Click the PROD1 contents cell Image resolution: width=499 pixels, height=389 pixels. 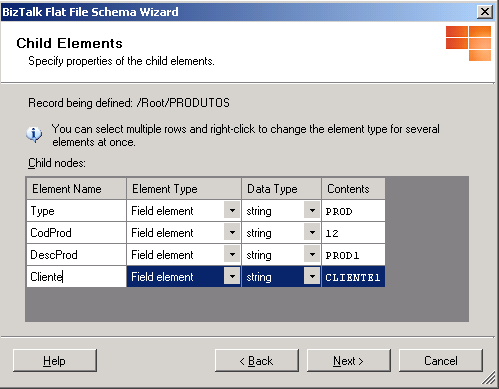(x=353, y=255)
